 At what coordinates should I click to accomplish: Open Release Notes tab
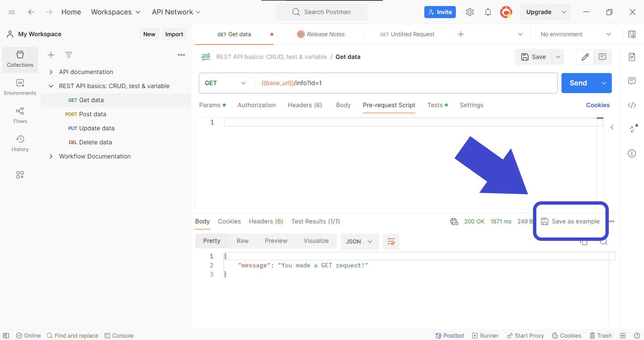(321, 34)
